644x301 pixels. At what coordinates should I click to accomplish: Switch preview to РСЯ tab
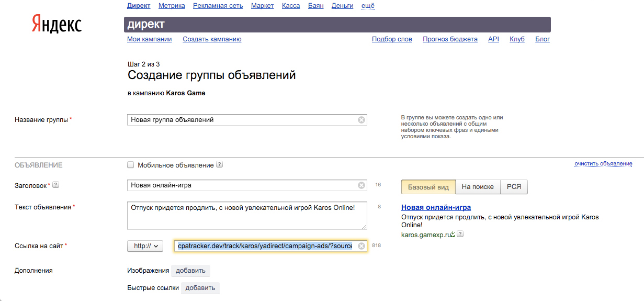coord(514,187)
